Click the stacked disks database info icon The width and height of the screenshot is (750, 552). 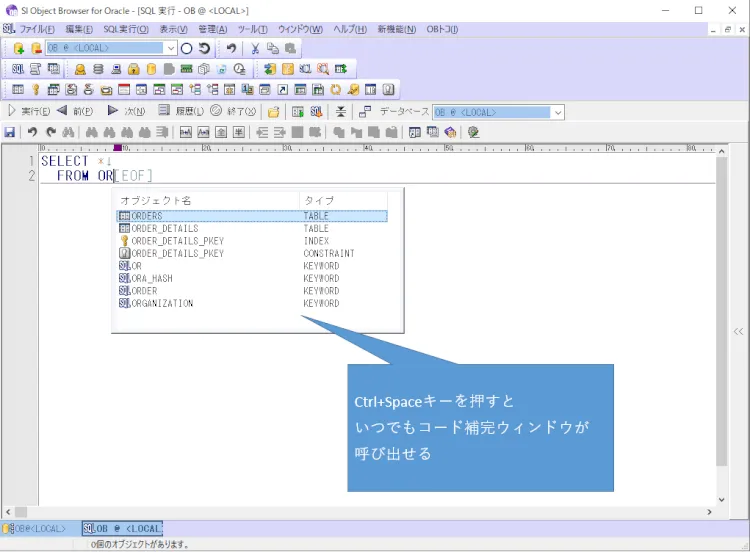(98, 69)
